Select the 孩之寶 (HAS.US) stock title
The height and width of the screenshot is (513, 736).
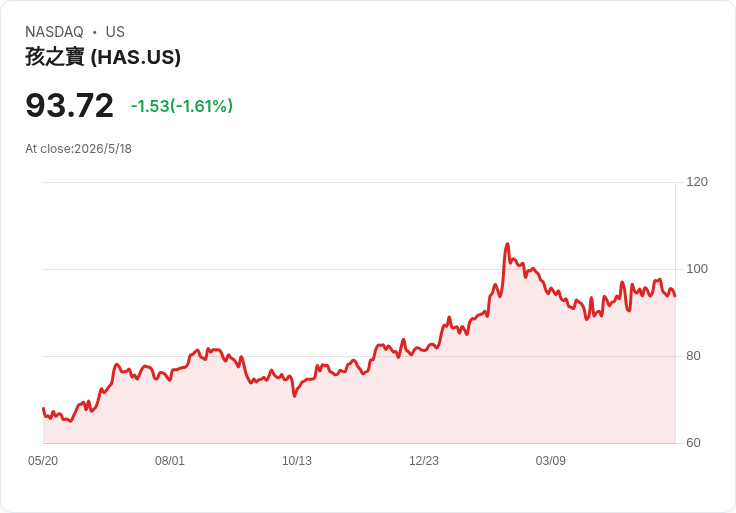coord(103,57)
